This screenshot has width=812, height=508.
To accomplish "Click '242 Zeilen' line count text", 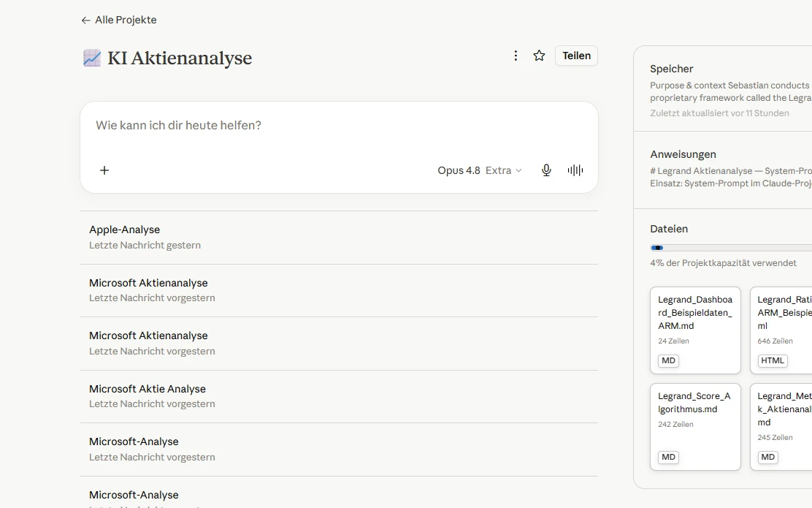I will [x=675, y=424].
